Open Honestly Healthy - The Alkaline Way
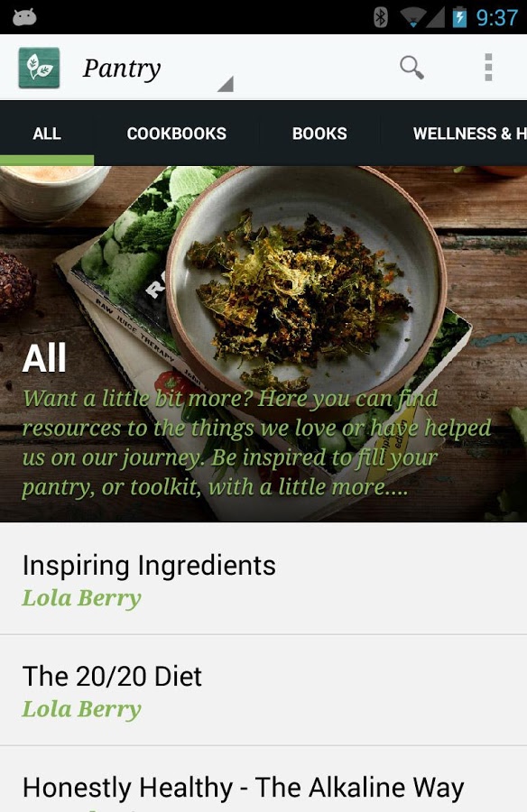Viewport: 527px width, 812px height. [x=263, y=780]
